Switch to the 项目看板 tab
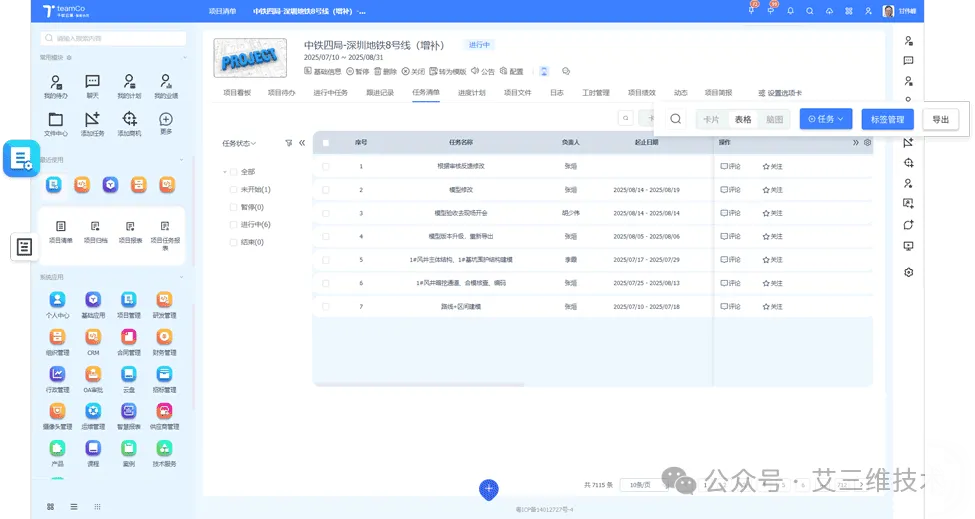The width and height of the screenshot is (975, 519). [x=237, y=93]
